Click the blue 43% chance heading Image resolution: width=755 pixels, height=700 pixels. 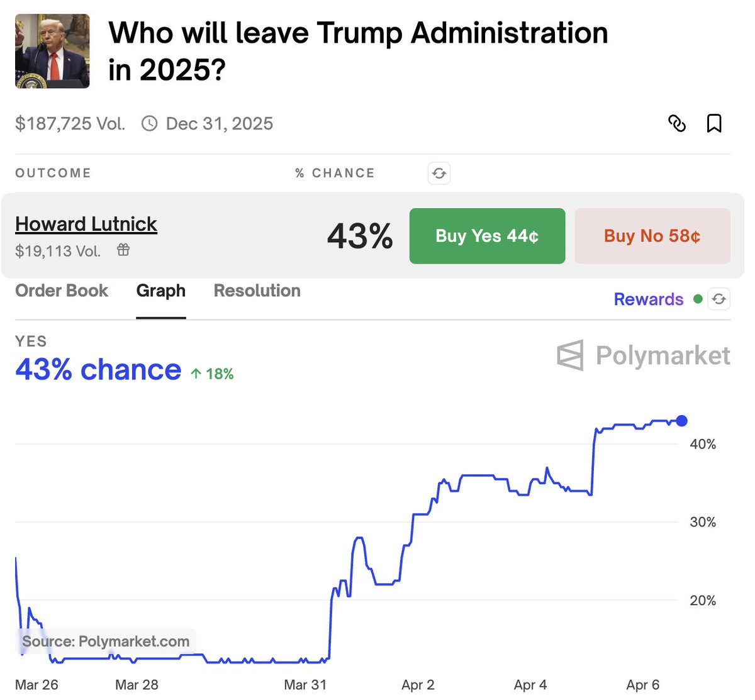[x=98, y=370]
